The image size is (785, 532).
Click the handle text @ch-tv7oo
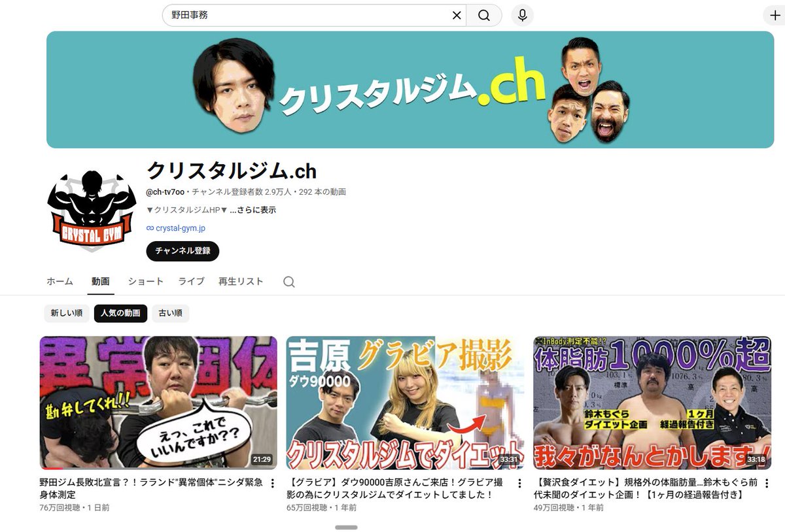(x=166, y=192)
